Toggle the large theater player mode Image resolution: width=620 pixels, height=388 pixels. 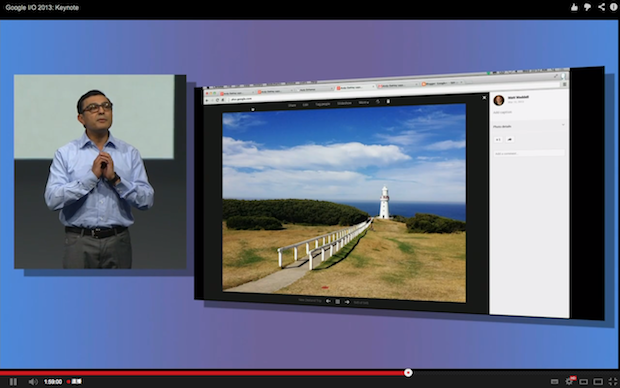(598, 382)
